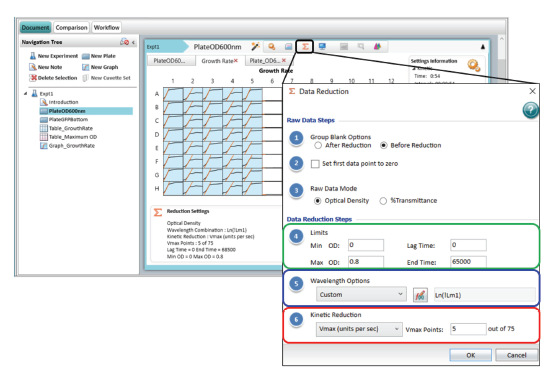
Task: Click the Expt1 breadcrumb above the plate
Action: pyautogui.click(x=153, y=47)
